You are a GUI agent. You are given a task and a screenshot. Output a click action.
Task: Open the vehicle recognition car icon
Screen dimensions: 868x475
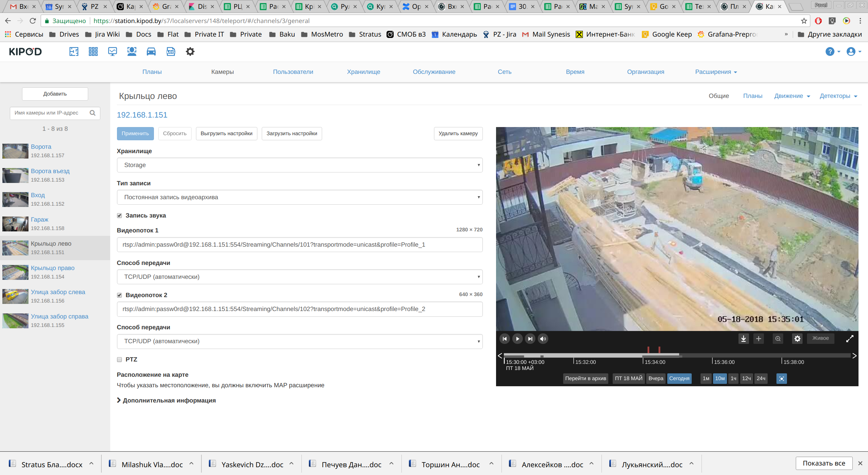point(151,51)
